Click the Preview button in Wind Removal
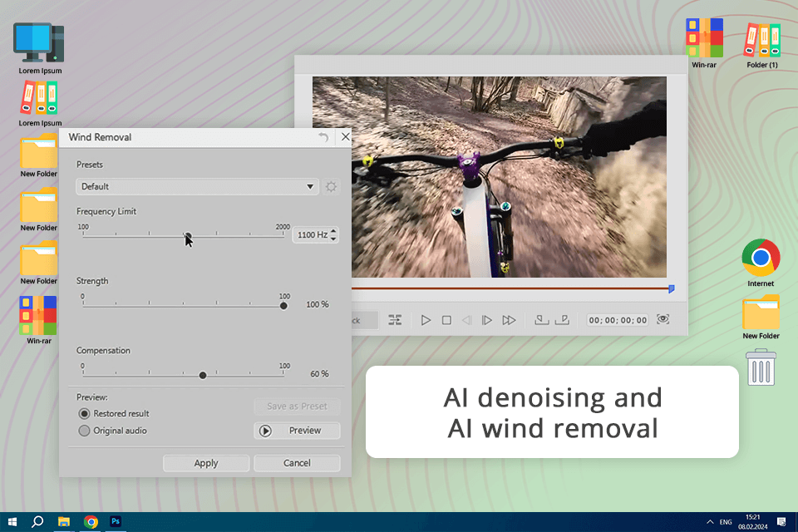Screen dimensions: 798x532 pos(297,431)
